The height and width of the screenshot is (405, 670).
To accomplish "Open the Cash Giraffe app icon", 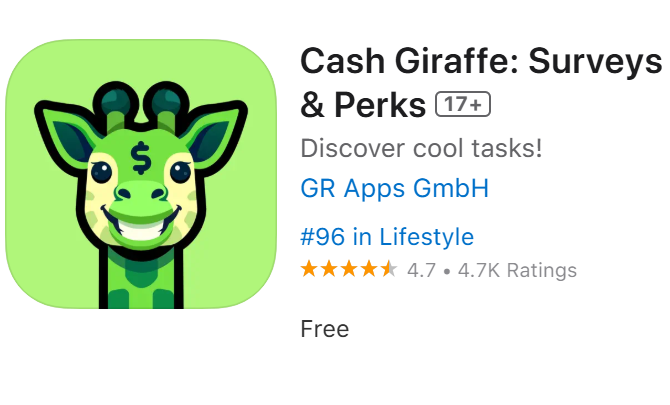I will 141,174.
